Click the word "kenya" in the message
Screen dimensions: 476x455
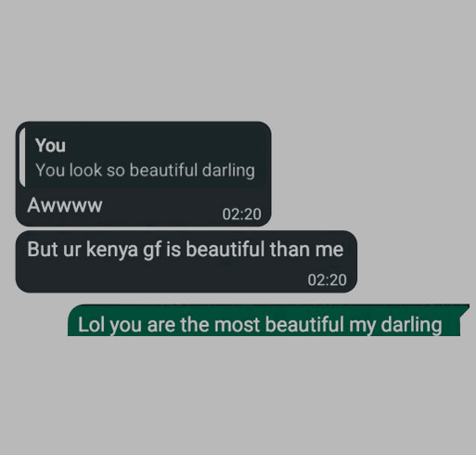pos(112,250)
